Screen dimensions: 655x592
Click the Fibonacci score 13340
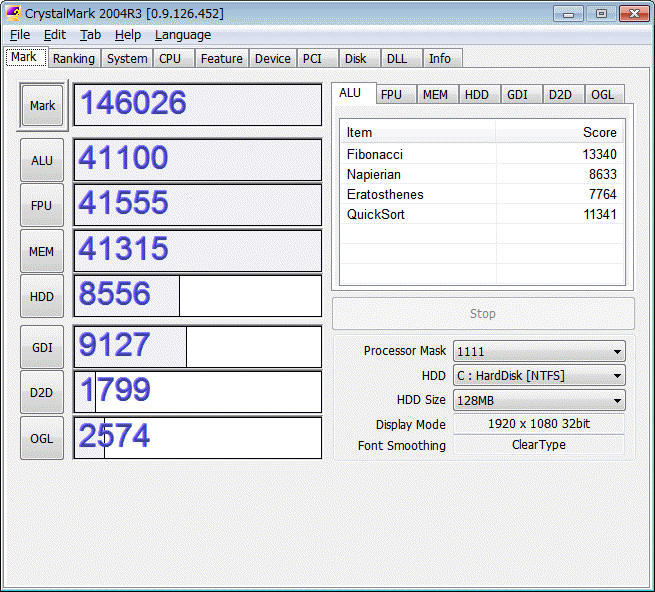(599, 154)
